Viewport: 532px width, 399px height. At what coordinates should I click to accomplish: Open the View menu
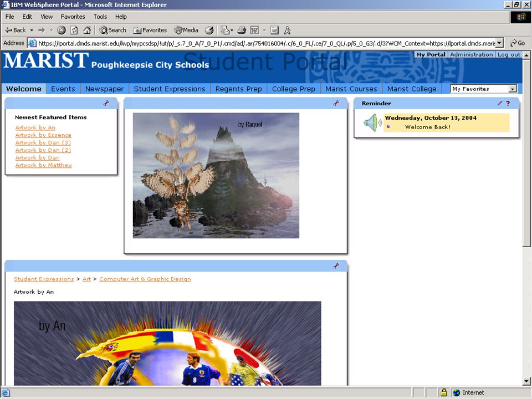click(x=47, y=17)
